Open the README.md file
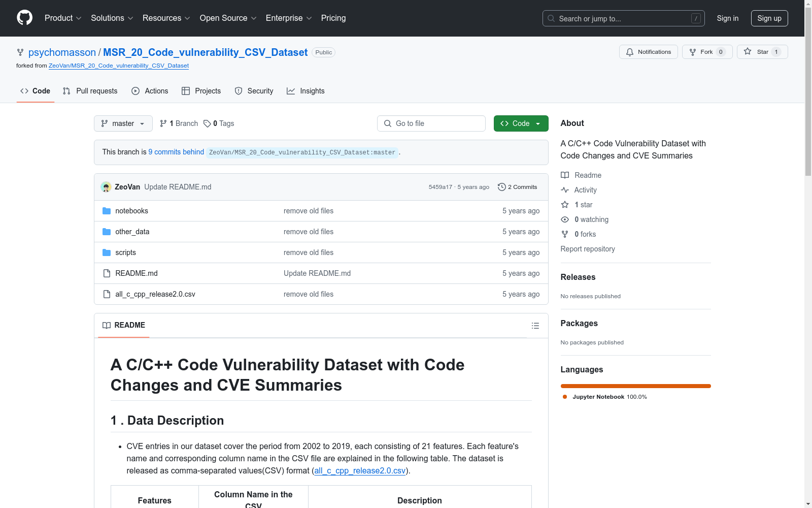This screenshot has width=812, height=508. coord(136,273)
